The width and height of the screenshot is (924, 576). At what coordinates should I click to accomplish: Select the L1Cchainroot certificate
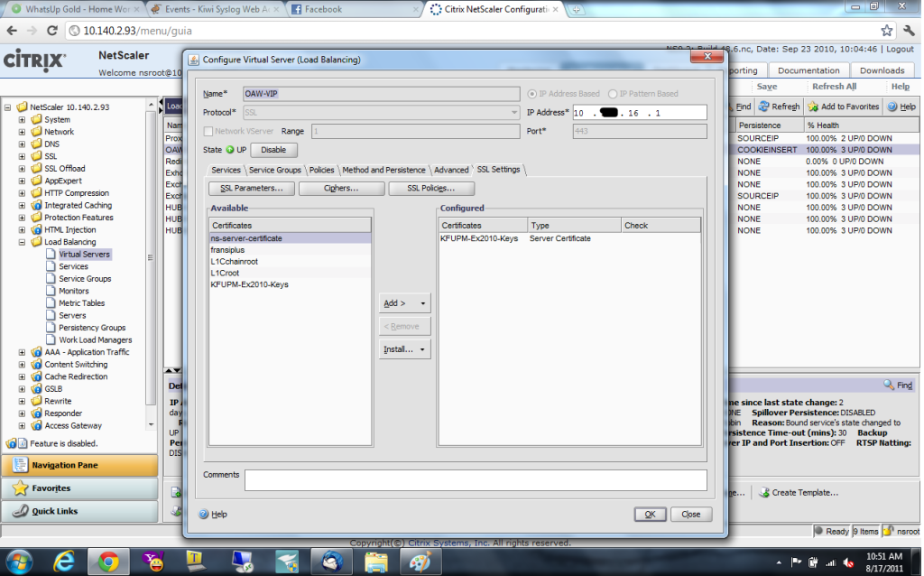tap(290, 262)
